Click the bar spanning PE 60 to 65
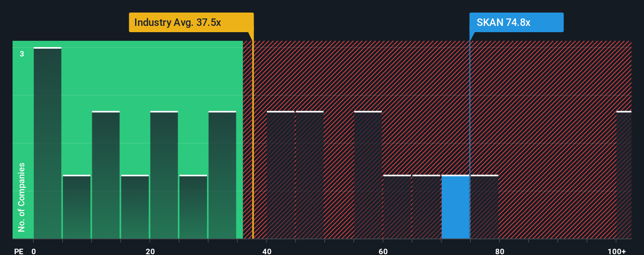The height and width of the screenshot is (255, 644). [397, 207]
